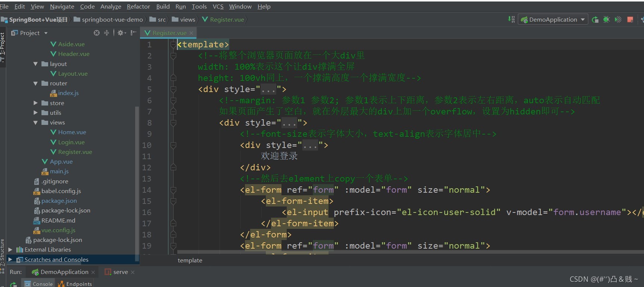Close the serve run tab
This screenshot has height=287, width=644.
point(133,272)
